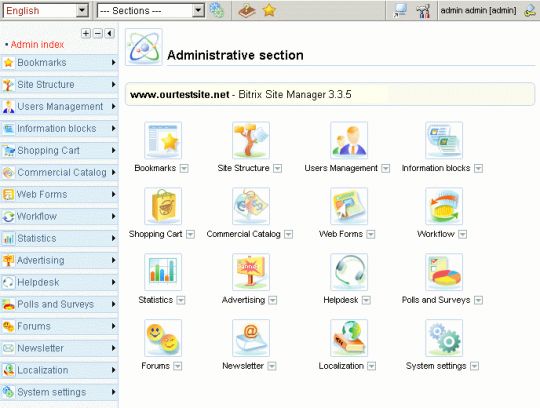The image size is (540, 408).
Task: Open dropdown arrow next to Newsletter label
Action: 272,366
